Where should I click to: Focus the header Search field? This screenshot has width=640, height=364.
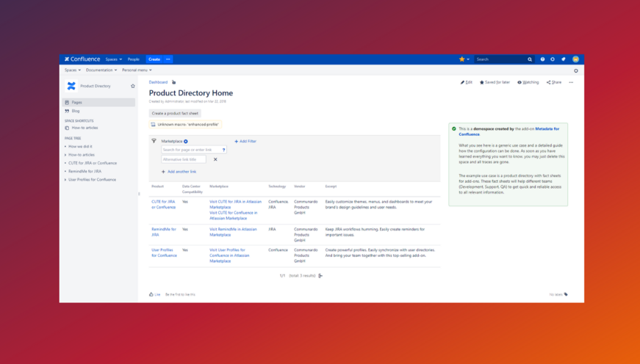click(500, 59)
